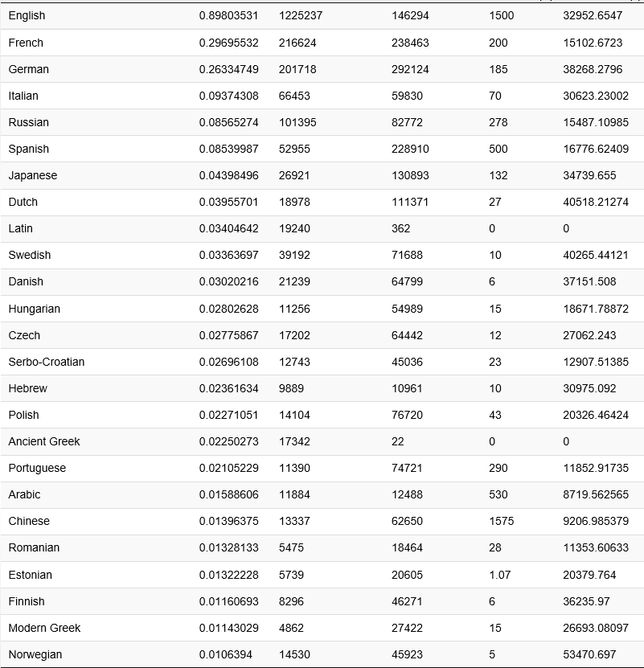
Task: Select the Serbo-Croatian language cell
Action: point(46,362)
